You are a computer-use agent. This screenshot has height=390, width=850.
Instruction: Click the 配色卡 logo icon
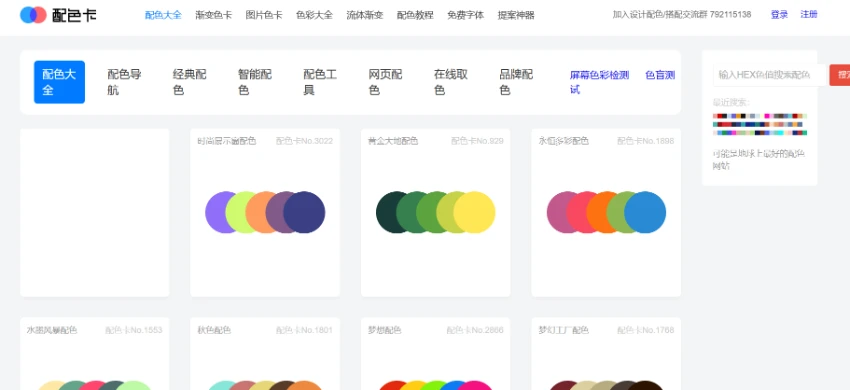(x=33, y=15)
